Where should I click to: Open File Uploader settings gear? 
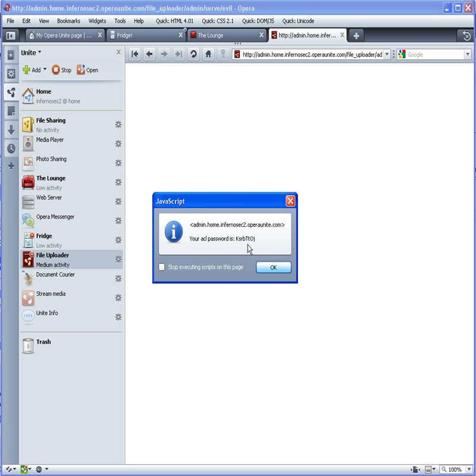tap(118, 259)
